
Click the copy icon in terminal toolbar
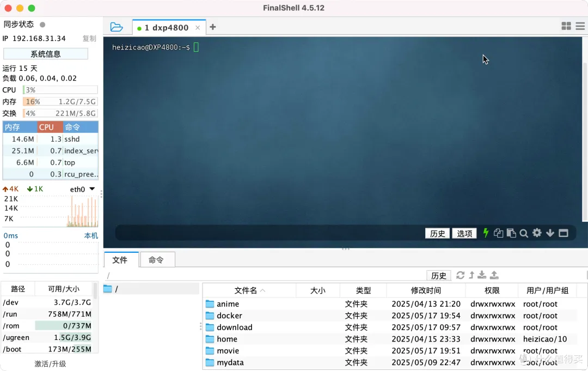pyautogui.click(x=498, y=233)
